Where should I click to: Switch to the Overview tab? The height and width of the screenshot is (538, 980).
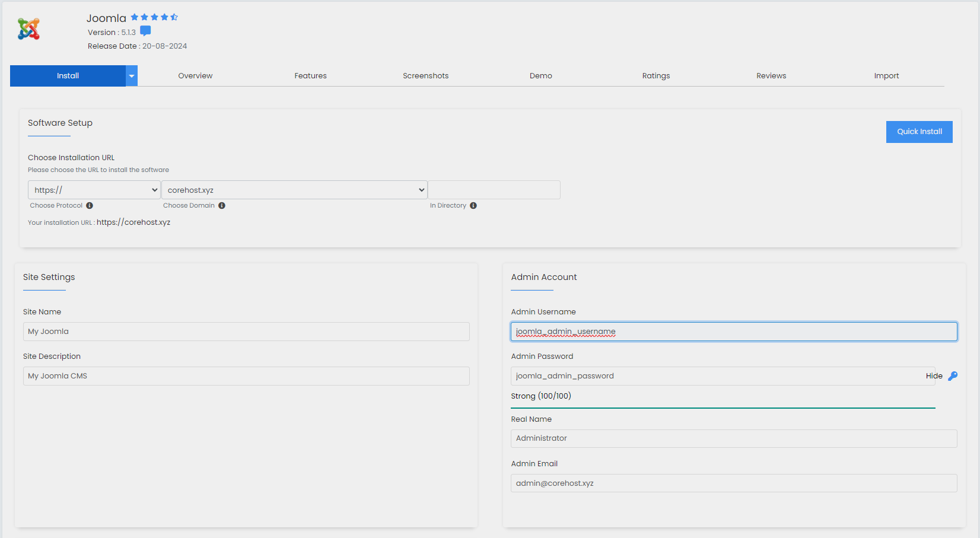(195, 76)
